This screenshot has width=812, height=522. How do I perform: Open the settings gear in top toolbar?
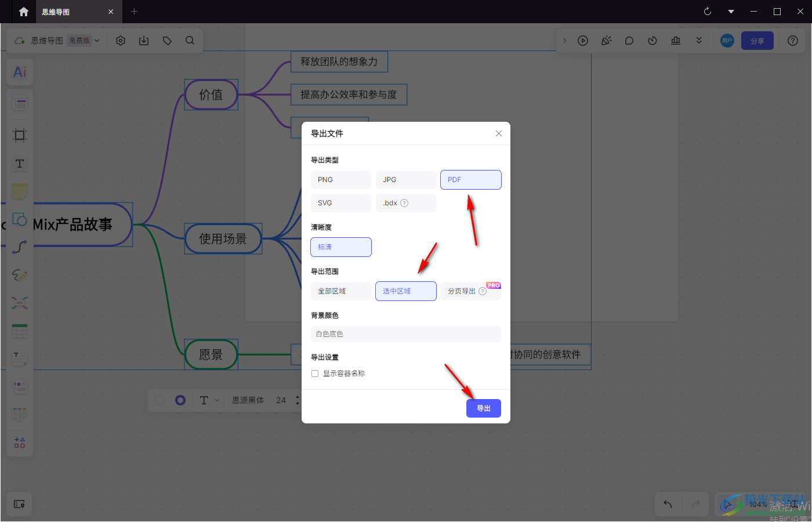coord(121,41)
